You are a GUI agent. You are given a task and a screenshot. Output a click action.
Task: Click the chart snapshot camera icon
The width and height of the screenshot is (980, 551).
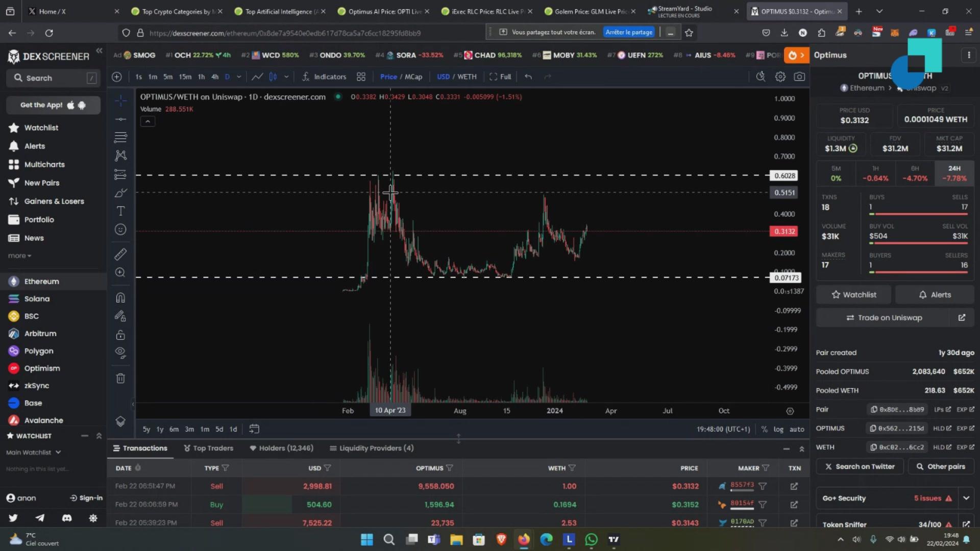pos(799,77)
